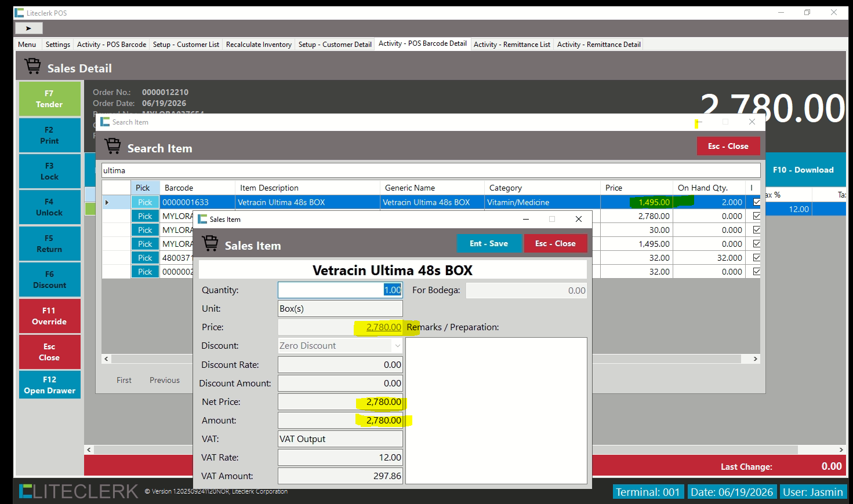
Task: Sort by Barcode column header
Action: click(197, 188)
